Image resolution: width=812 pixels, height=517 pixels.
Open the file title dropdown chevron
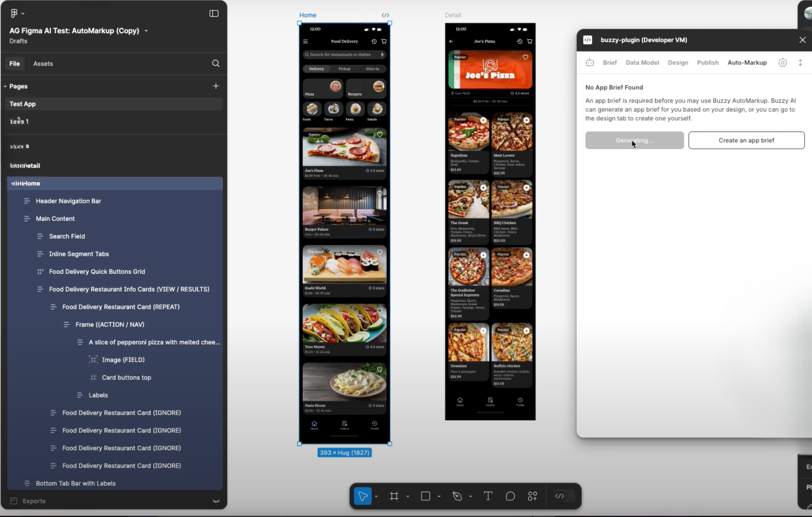tap(146, 31)
